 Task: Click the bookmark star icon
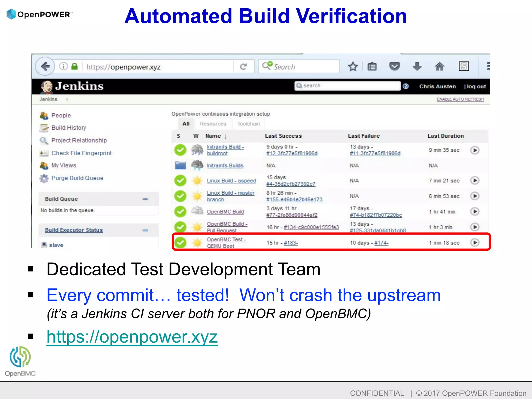tap(353, 66)
